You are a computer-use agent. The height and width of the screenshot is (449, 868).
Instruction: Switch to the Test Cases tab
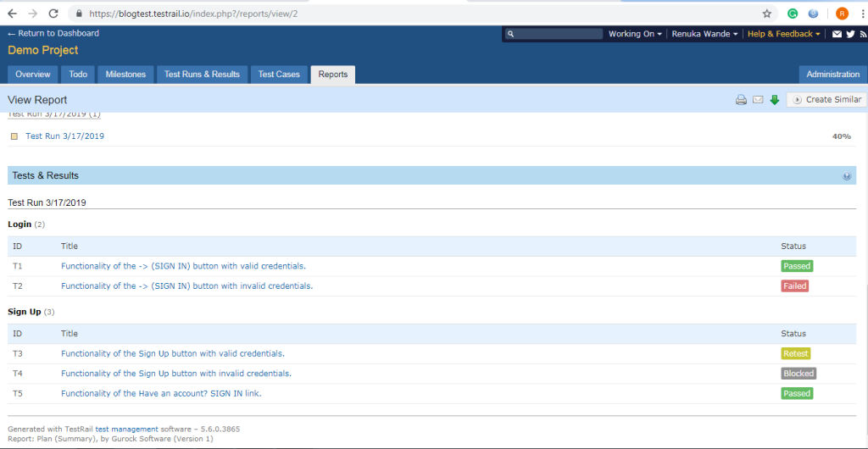(x=279, y=75)
